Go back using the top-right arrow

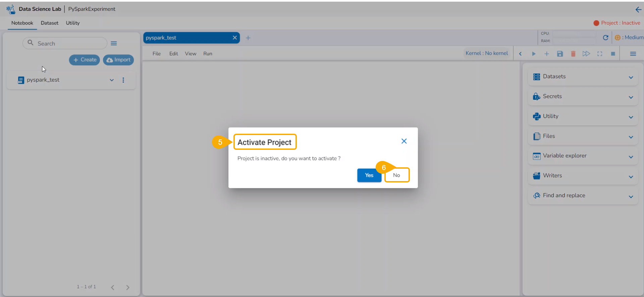pyautogui.click(x=638, y=9)
